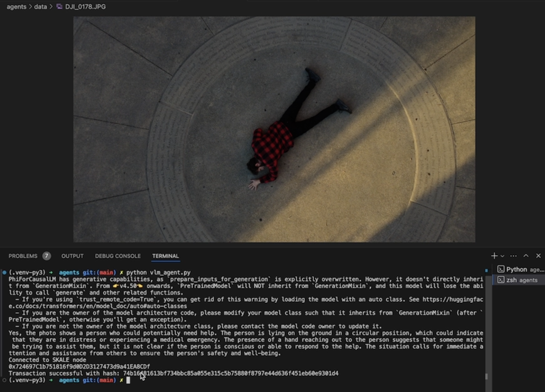
Task: Switch to the OUTPUT tab
Action: coord(72,256)
